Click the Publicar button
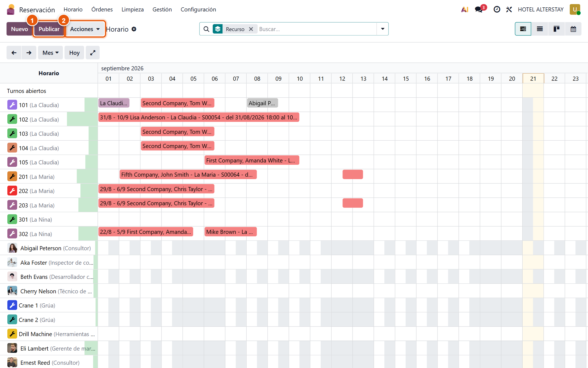Screen dimensions: 588x368 coord(49,29)
